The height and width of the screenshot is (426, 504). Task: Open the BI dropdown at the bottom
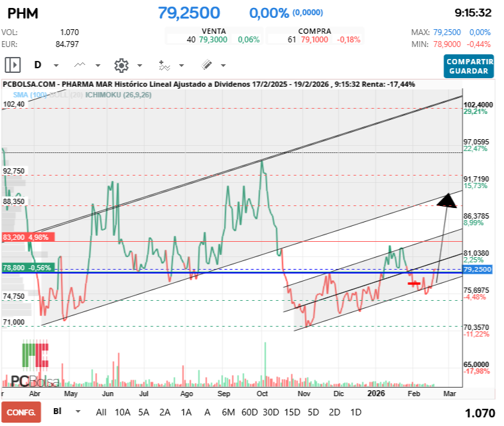78,411
